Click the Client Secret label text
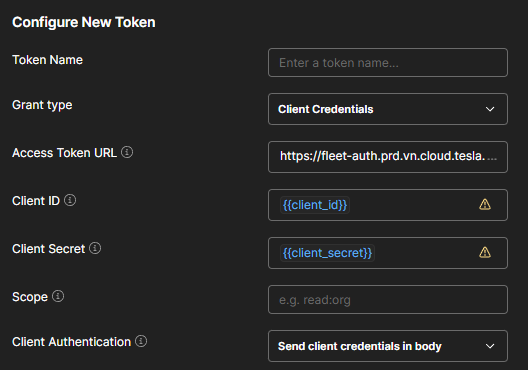 [48, 249]
